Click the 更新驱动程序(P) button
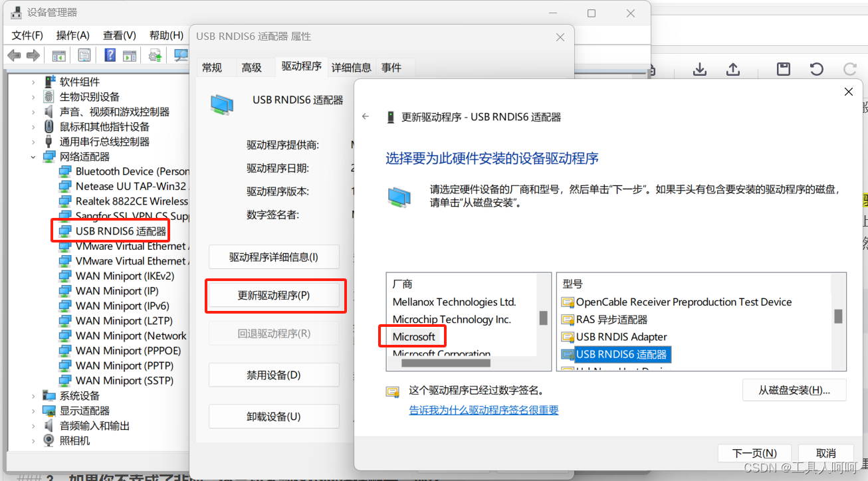The image size is (868, 481). point(274,295)
